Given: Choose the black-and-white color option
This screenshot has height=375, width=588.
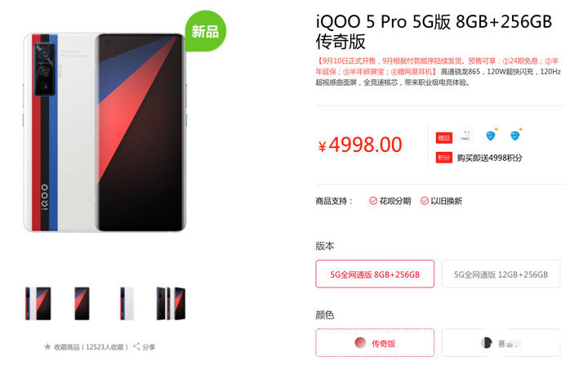Looking at the screenshot, I should pos(501,343).
